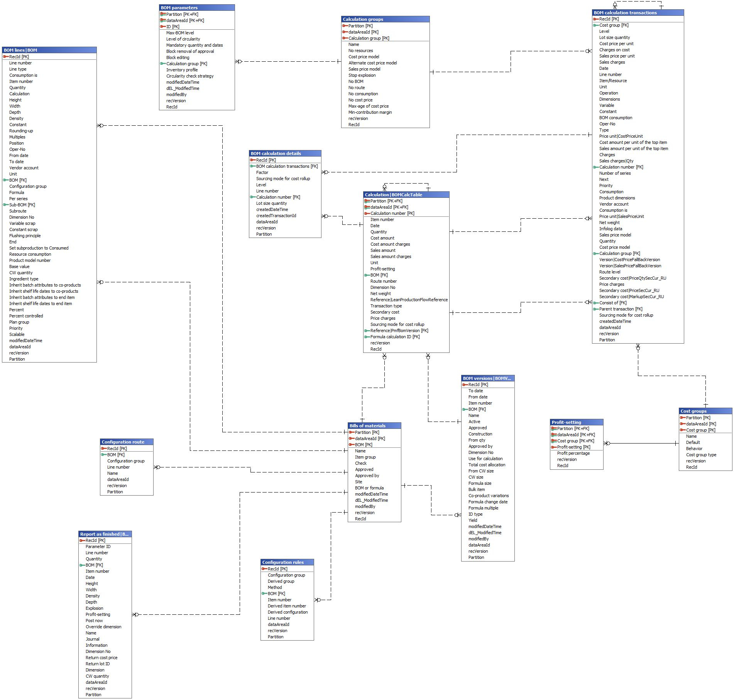The height and width of the screenshot is (700, 734).
Task: Click the FK key icon next to BOM in Report as finished
Action: click(82, 565)
